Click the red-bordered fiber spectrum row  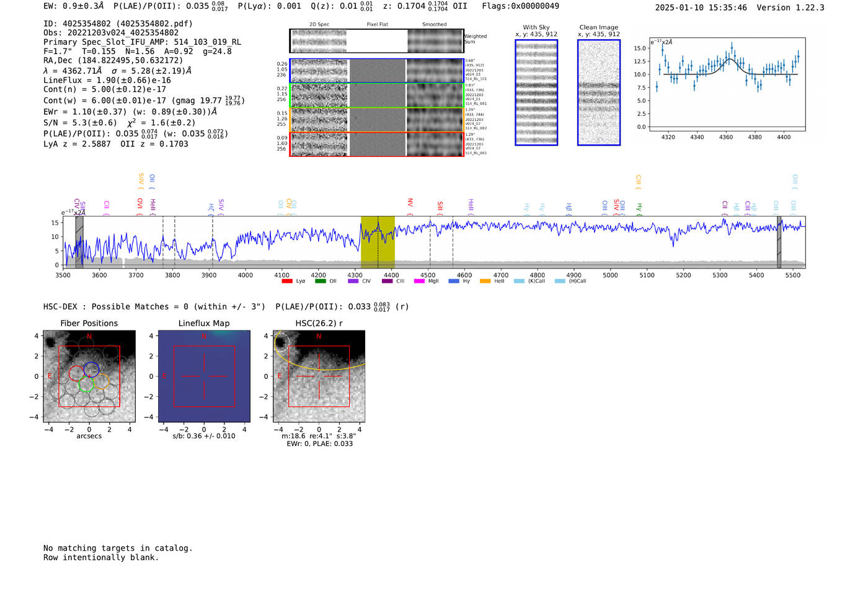[376, 144]
